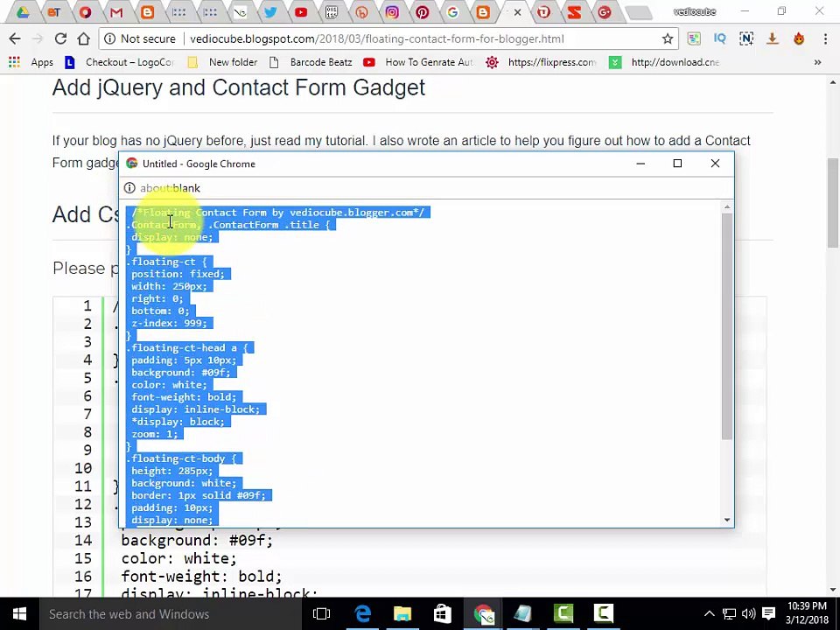840x630 pixels.
Task: Open the New folder bookmarks folder
Action: tap(222, 62)
